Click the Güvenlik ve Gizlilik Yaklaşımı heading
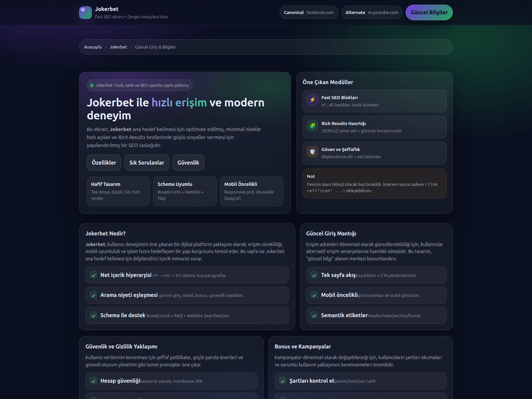 click(x=121, y=346)
